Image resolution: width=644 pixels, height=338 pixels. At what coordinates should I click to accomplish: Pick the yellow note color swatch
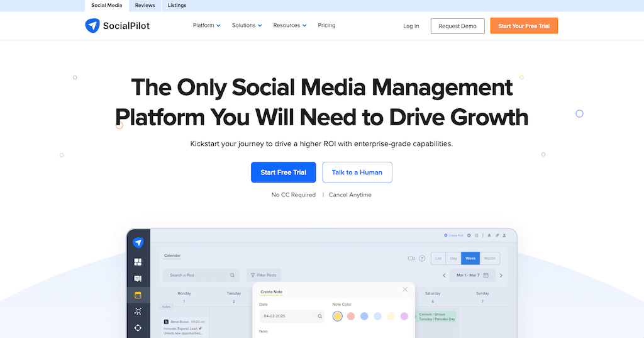338,316
